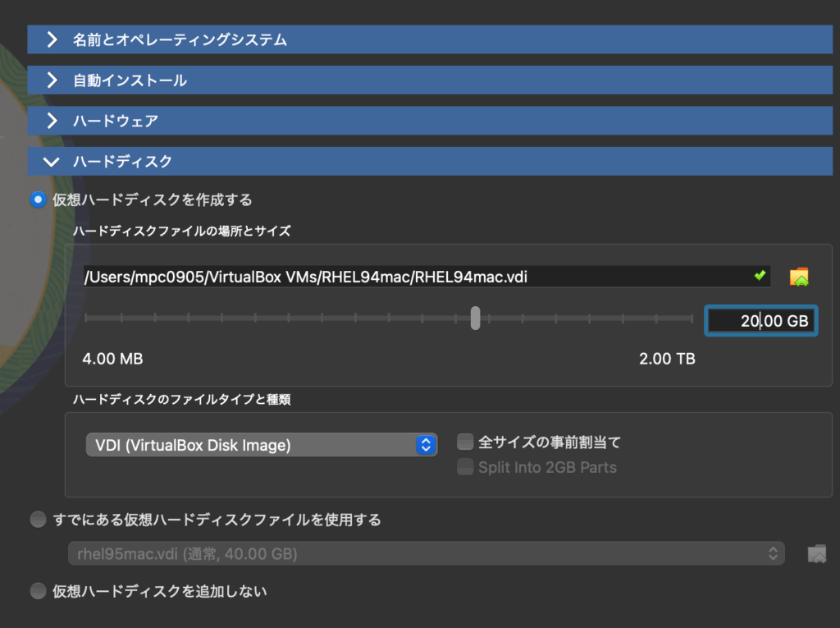Open the rhel95mac.vdi existing disk dropdown

[426, 554]
